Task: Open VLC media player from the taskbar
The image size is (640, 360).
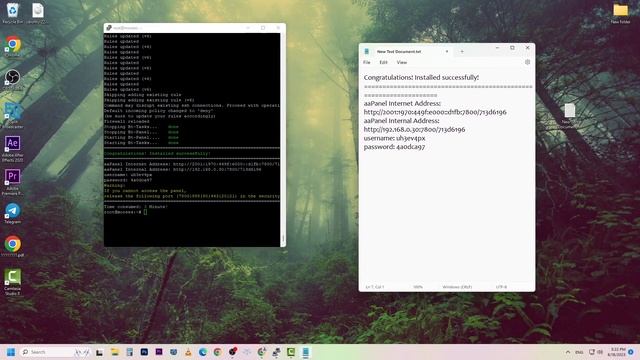Action: click(188, 352)
